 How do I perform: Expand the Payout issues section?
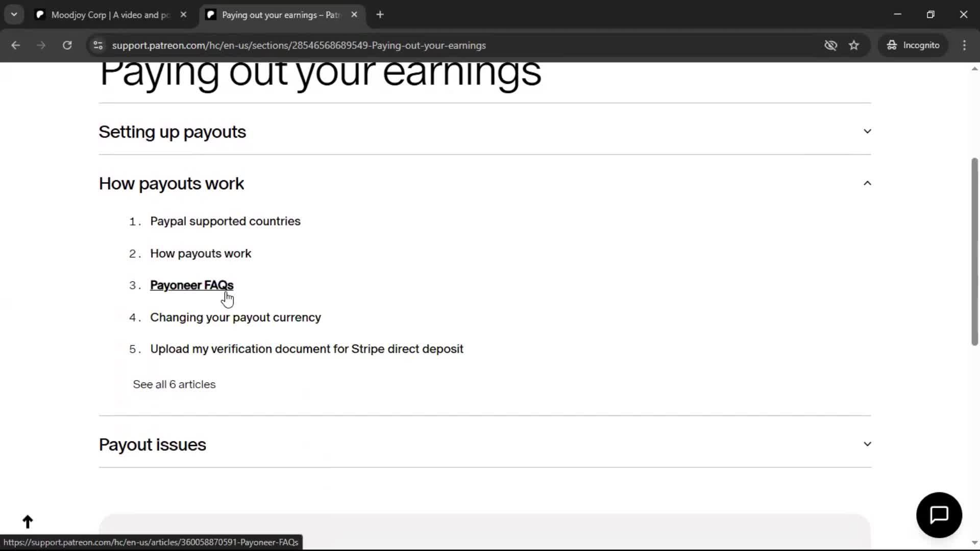coord(867,444)
